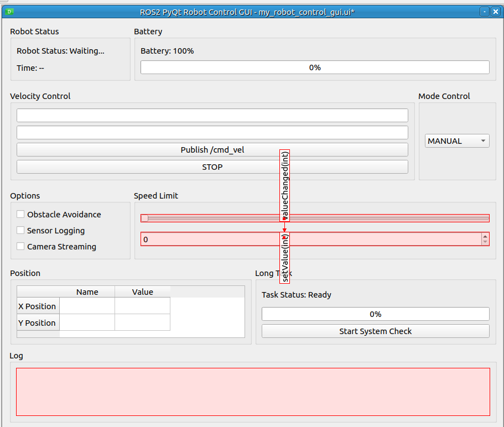The width and height of the screenshot is (504, 427).
Task: Minimize the form window via title bar button
Action: pyautogui.click(x=485, y=12)
